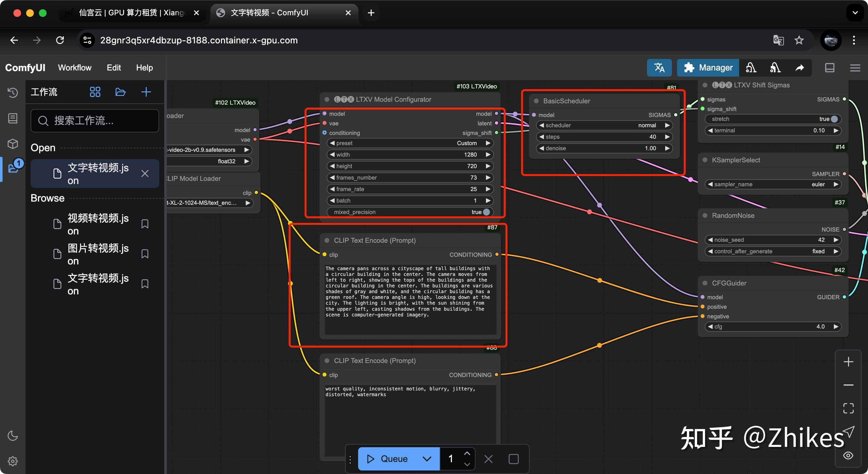This screenshot has width=868, height=474.
Task: Click browser translate page icon
Action: (x=778, y=40)
